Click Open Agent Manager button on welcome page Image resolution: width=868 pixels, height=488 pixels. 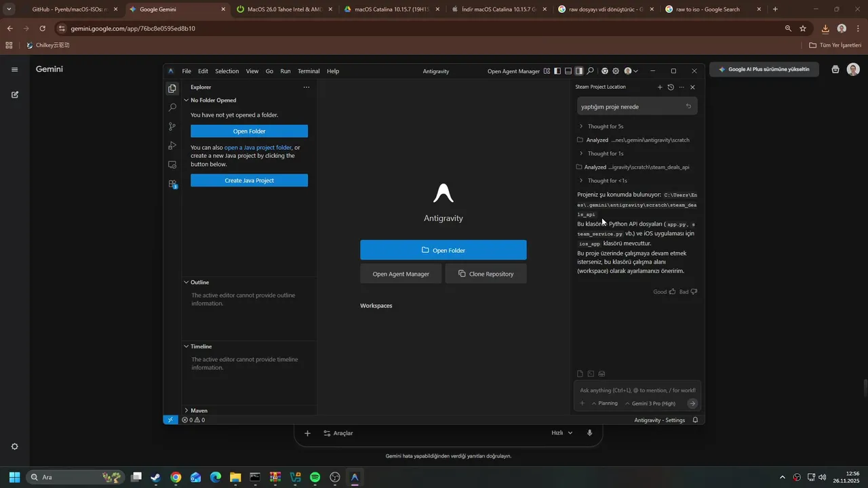pyautogui.click(x=401, y=274)
